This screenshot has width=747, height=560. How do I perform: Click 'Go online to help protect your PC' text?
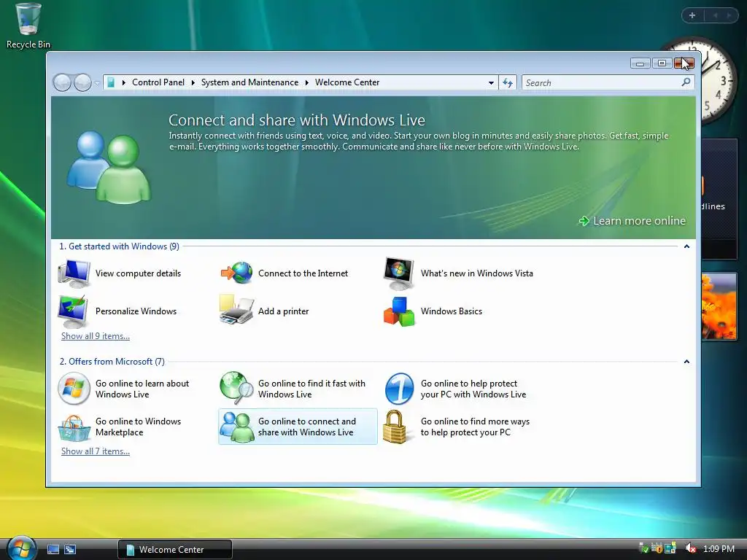click(x=473, y=389)
